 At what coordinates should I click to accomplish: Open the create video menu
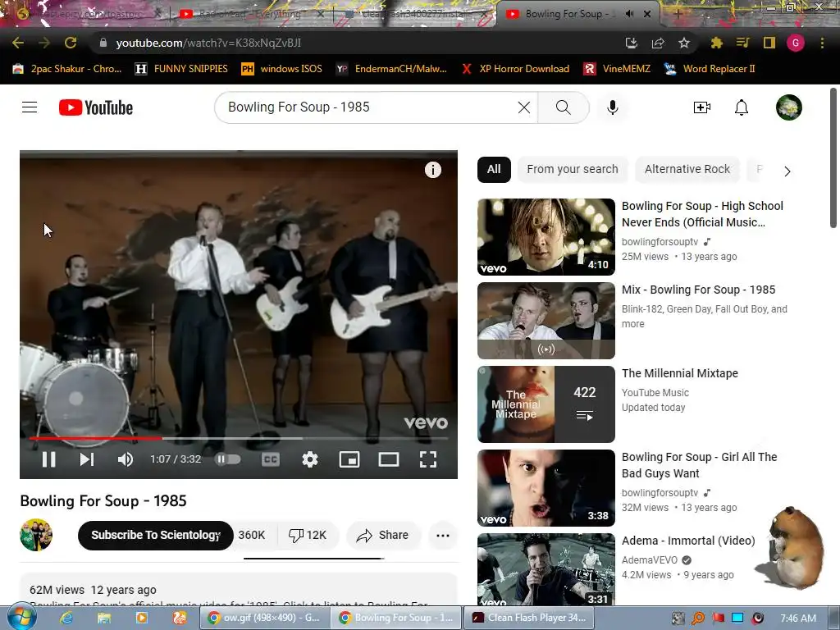[702, 107]
